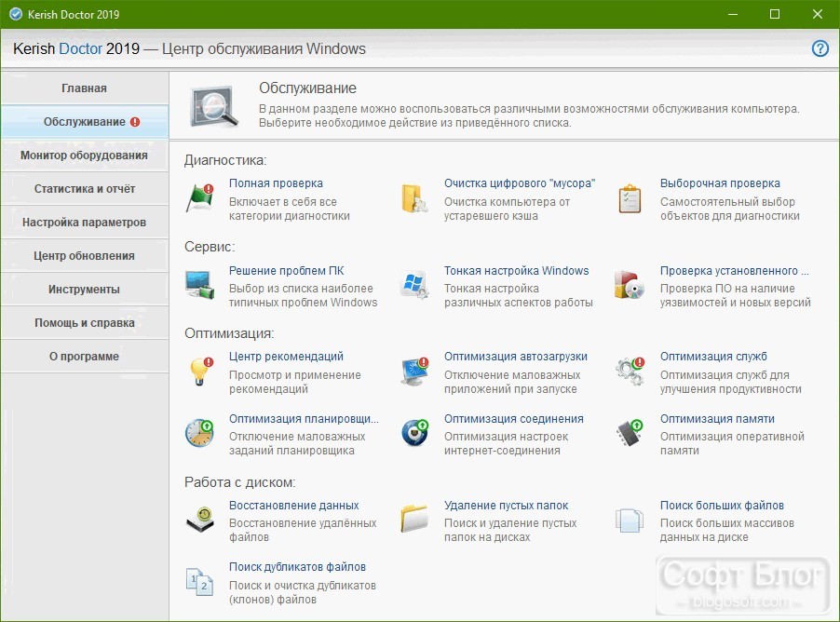The height and width of the screenshot is (622, 840).
Task: Select the Обслуживание sidebar tab
Action: 84,122
